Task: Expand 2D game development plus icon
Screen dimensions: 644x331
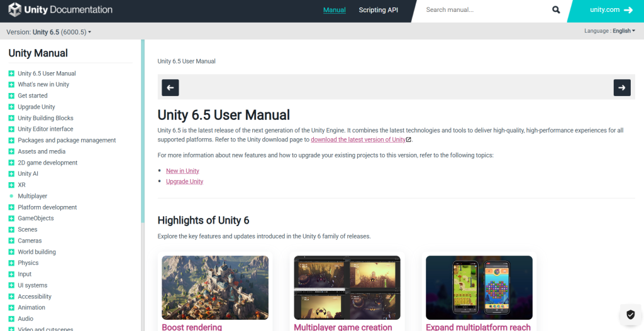Action: coord(11,163)
